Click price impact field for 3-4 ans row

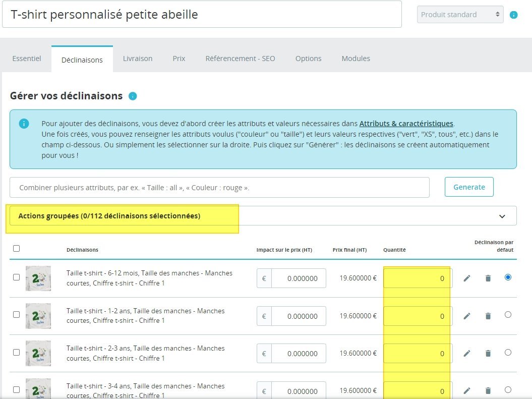click(299, 391)
